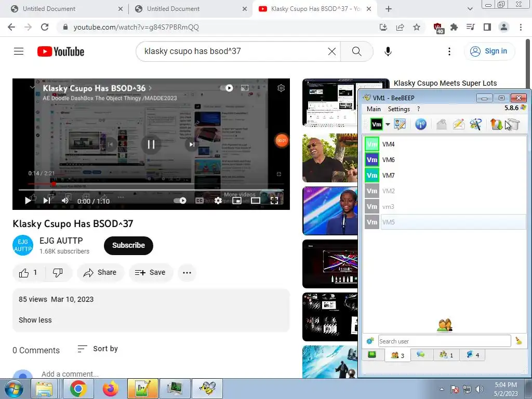Click the Windows Start orb
532x399 pixels.
[x=14, y=389]
